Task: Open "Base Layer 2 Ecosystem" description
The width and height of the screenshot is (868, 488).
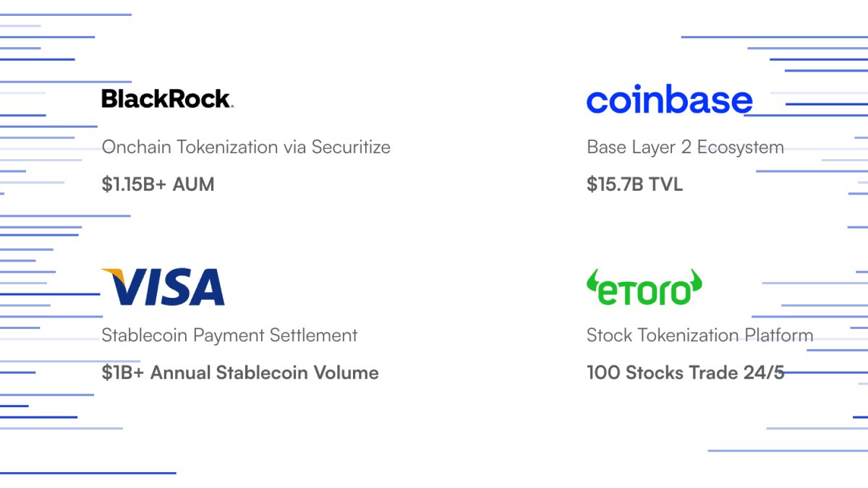Action: pyautogui.click(x=685, y=147)
